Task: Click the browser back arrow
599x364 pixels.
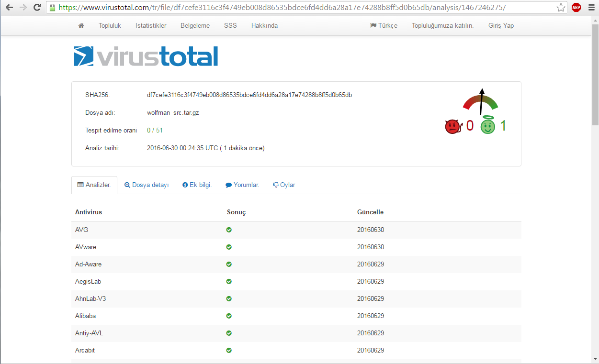Action: (x=9, y=8)
